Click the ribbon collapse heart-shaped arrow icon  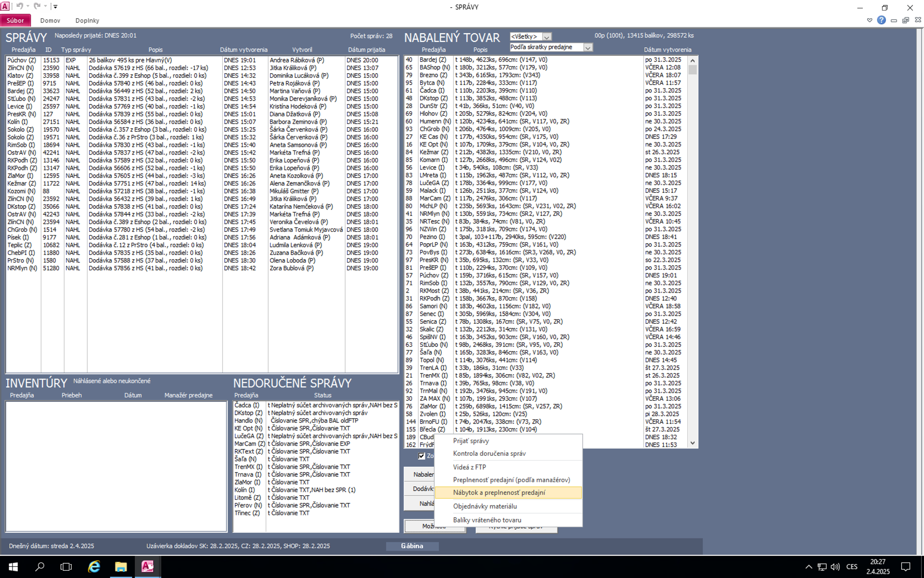coord(869,20)
